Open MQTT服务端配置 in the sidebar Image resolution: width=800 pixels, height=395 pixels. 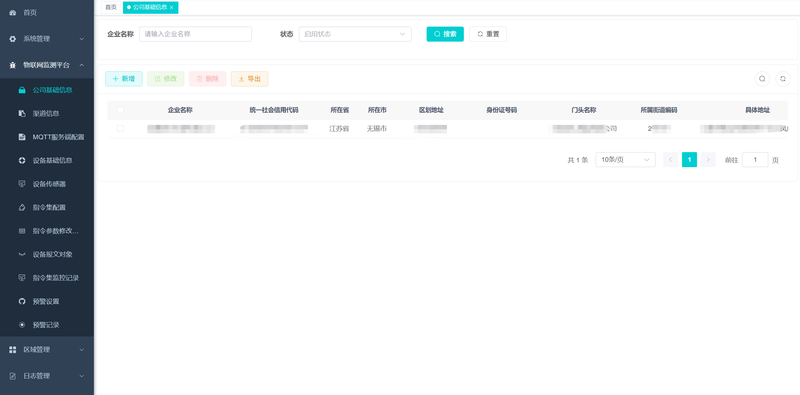click(47, 137)
